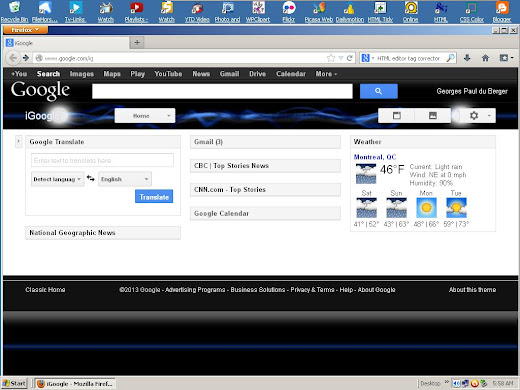Open the Online desktop shortcut
Image resolution: width=520 pixels, height=390 pixels.
click(x=411, y=11)
